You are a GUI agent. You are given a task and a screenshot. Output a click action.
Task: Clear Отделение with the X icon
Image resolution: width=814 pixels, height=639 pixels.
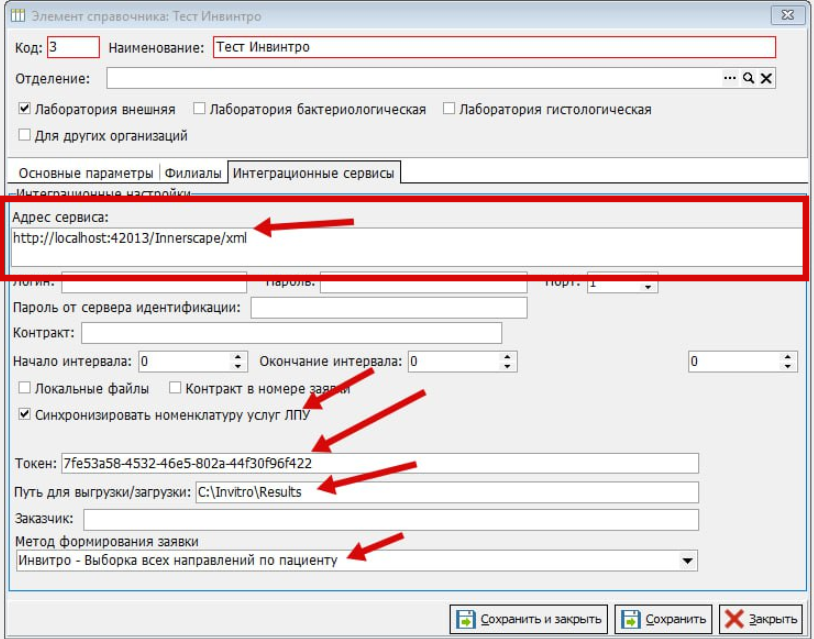point(766,78)
